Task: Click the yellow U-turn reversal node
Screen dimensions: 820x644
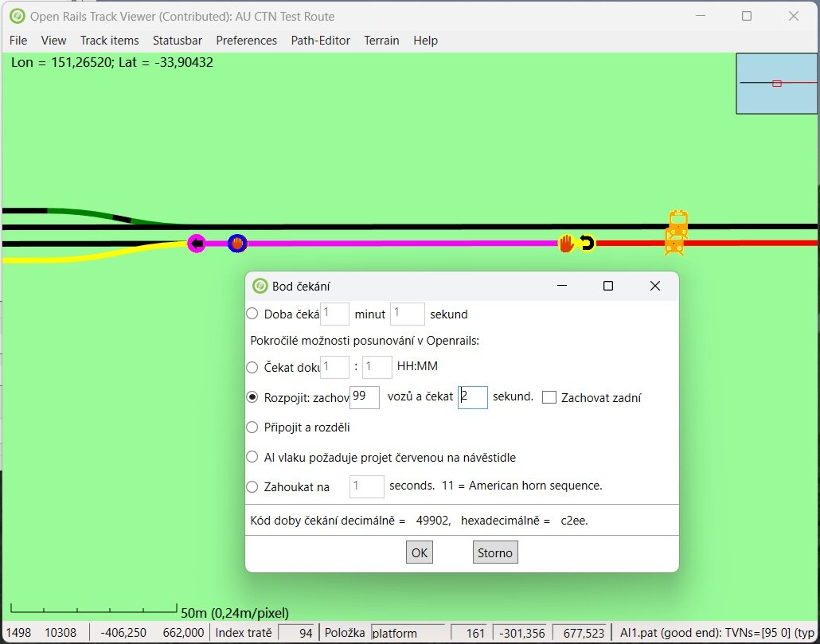Action: (x=587, y=244)
